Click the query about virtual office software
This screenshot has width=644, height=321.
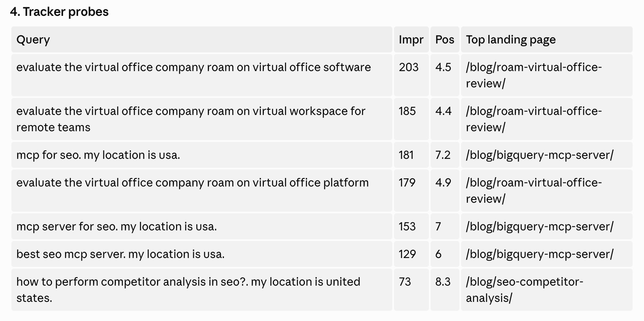click(194, 67)
